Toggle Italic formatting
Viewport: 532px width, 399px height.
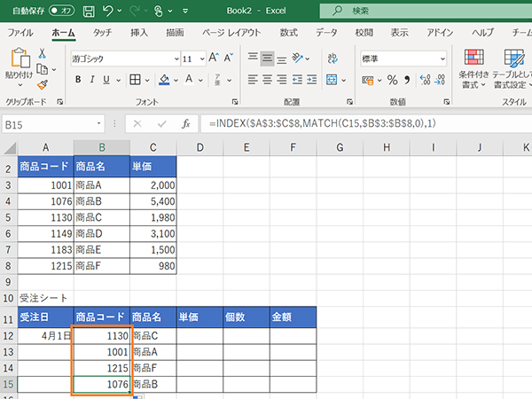click(x=91, y=79)
